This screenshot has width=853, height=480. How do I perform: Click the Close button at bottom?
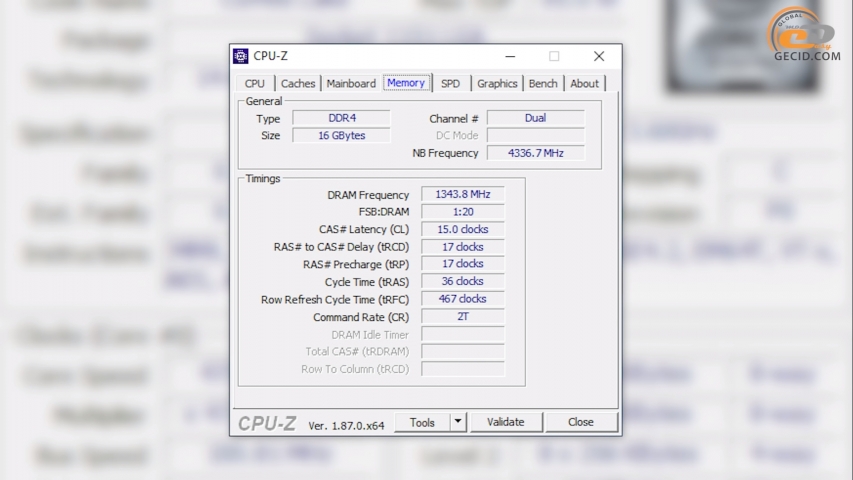point(580,422)
